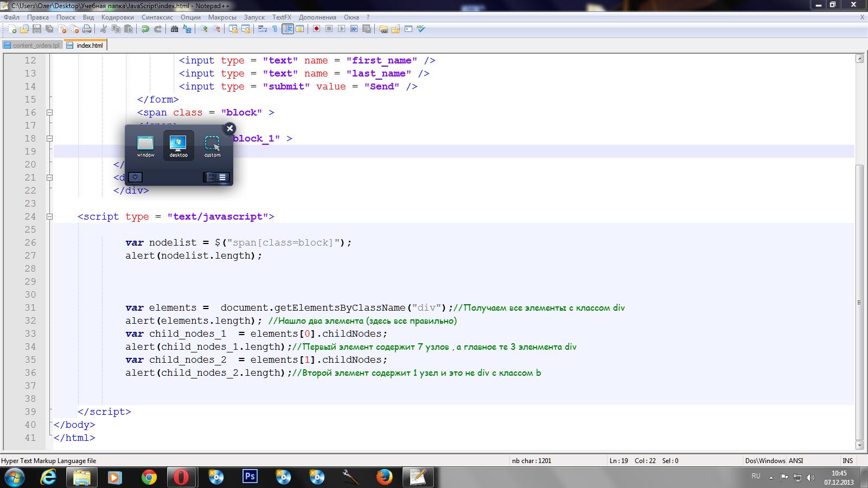The width and height of the screenshot is (868, 488).
Task: Collapse the span fold at line 16
Action: click(49, 113)
